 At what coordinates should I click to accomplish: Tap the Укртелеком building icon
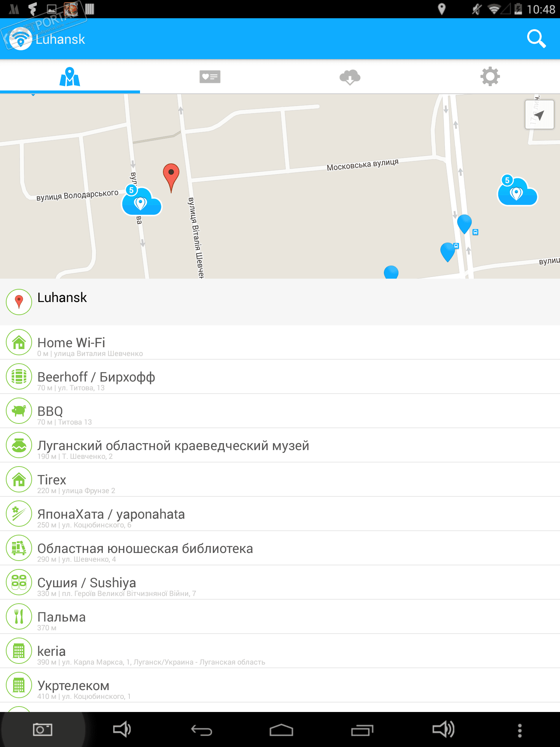pyautogui.click(x=19, y=685)
